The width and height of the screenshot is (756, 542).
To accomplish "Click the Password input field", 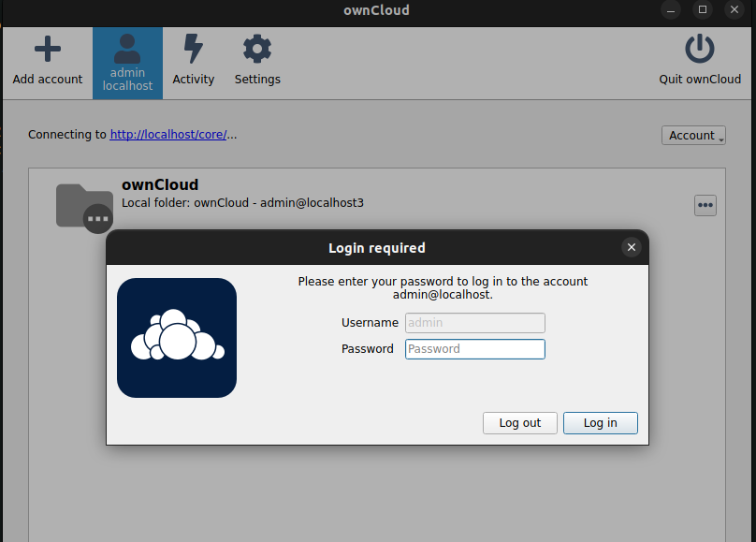I will [474, 348].
